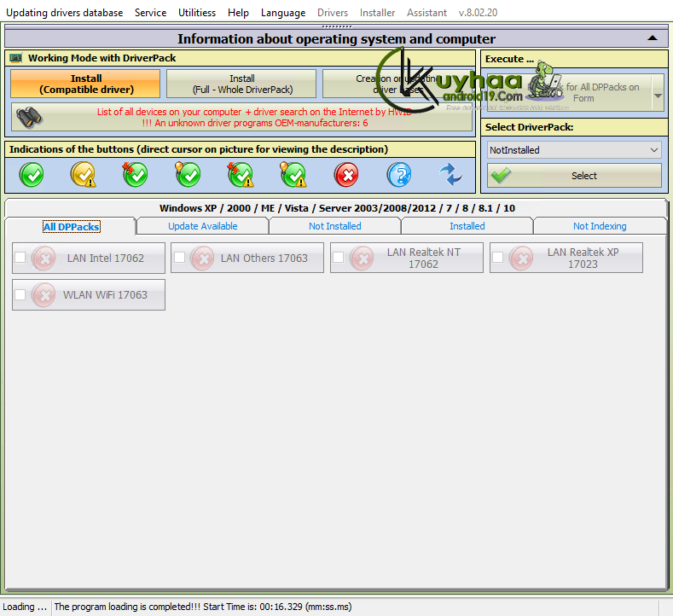Open the Drivers menu
673x616 pixels.
[333, 13]
